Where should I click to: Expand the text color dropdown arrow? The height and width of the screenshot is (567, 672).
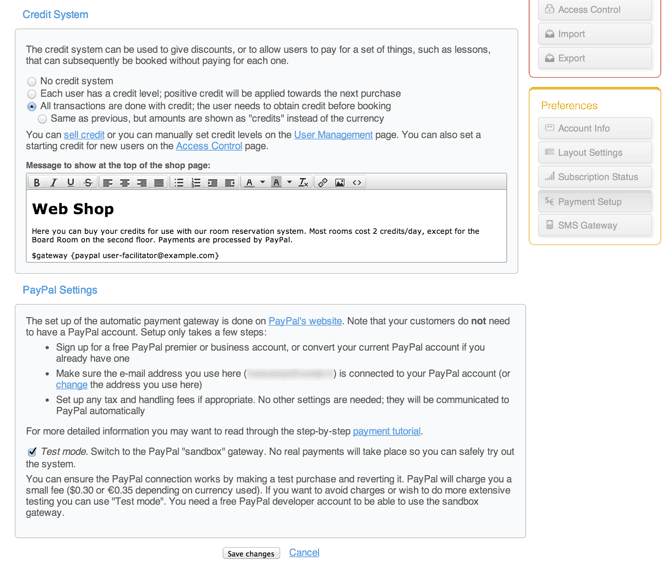point(263,183)
